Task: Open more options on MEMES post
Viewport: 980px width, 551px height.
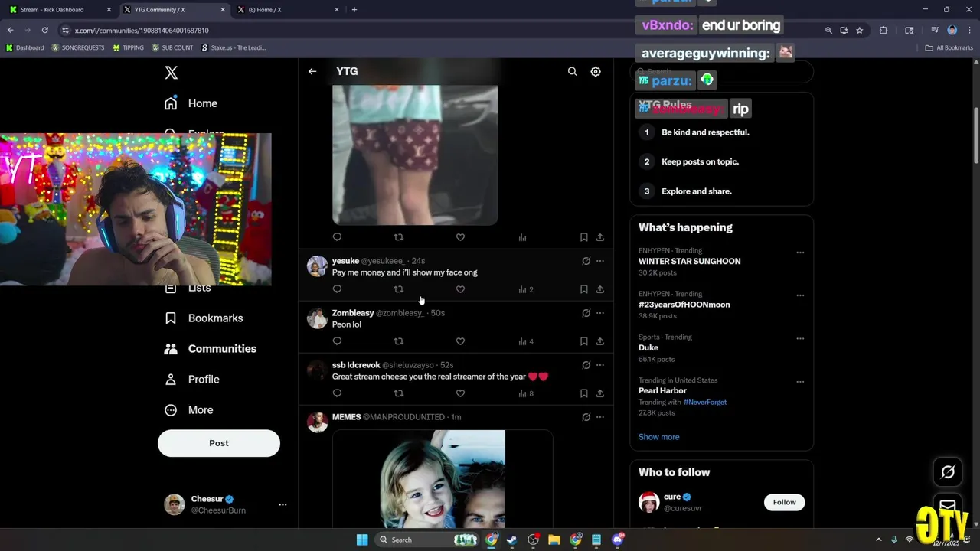Action: click(x=600, y=417)
